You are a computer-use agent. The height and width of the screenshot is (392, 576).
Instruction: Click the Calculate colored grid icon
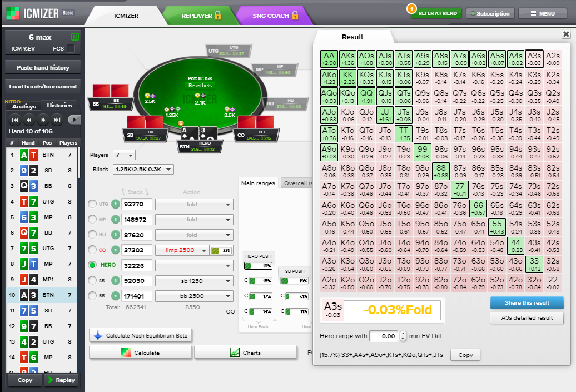(x=126, y=353)
